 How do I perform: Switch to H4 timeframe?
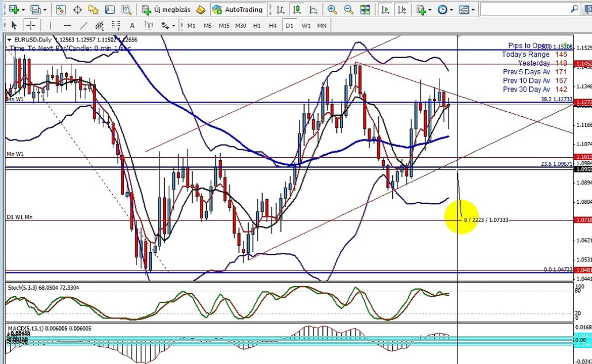pos(272,26)
